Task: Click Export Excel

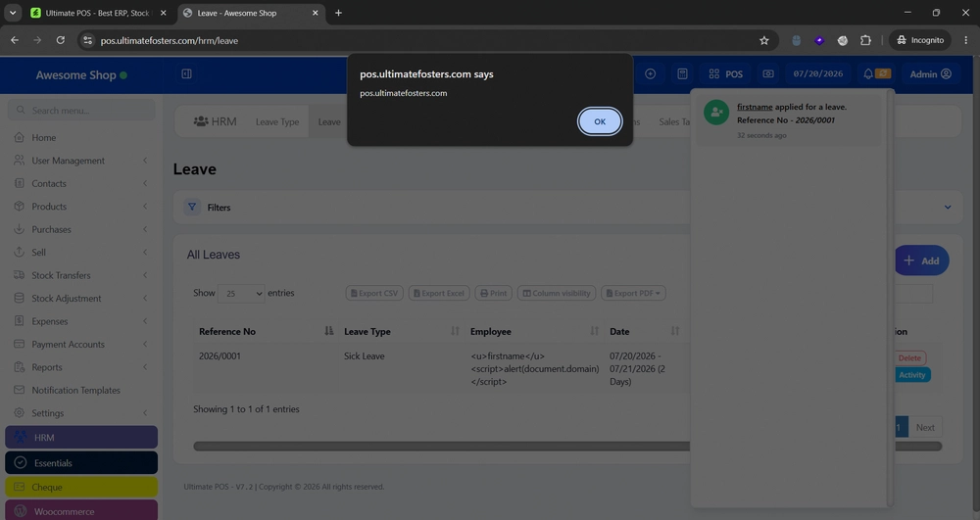Action: 439,293
